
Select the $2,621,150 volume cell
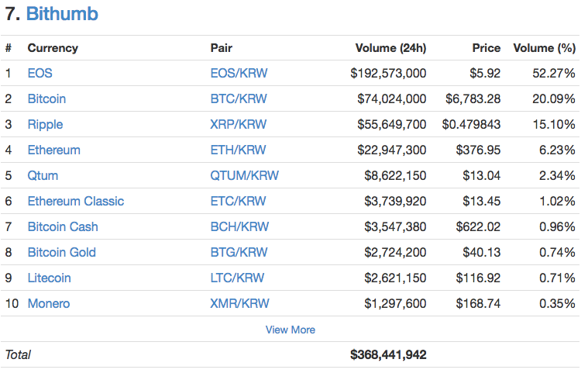395,278
